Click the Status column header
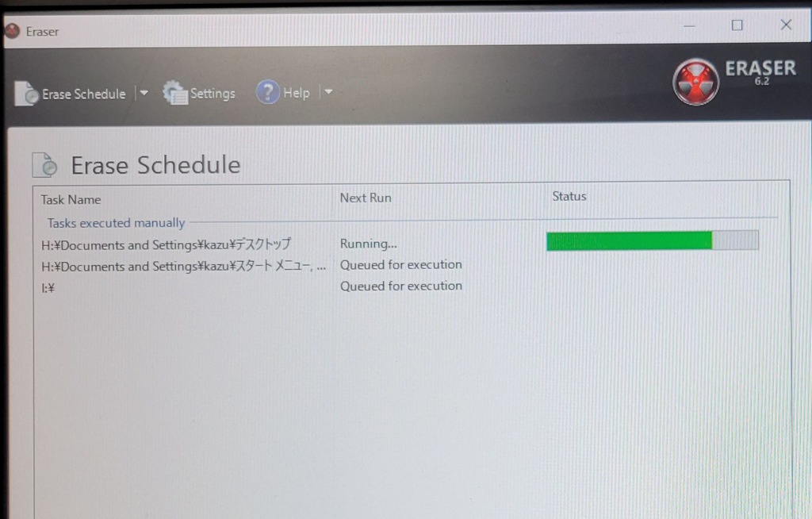This screenshot has width=812, height=519. [x=569, y=196]
